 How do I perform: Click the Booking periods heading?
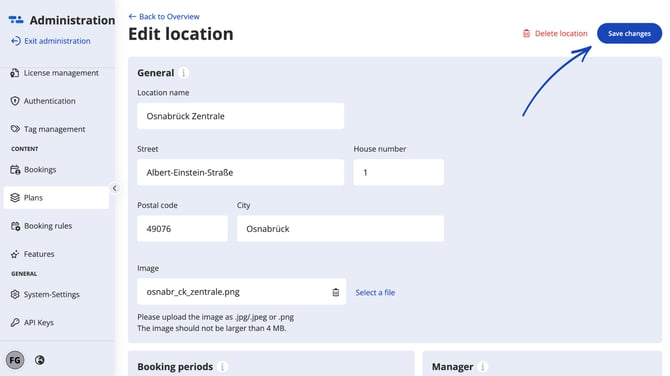[175, 367]
